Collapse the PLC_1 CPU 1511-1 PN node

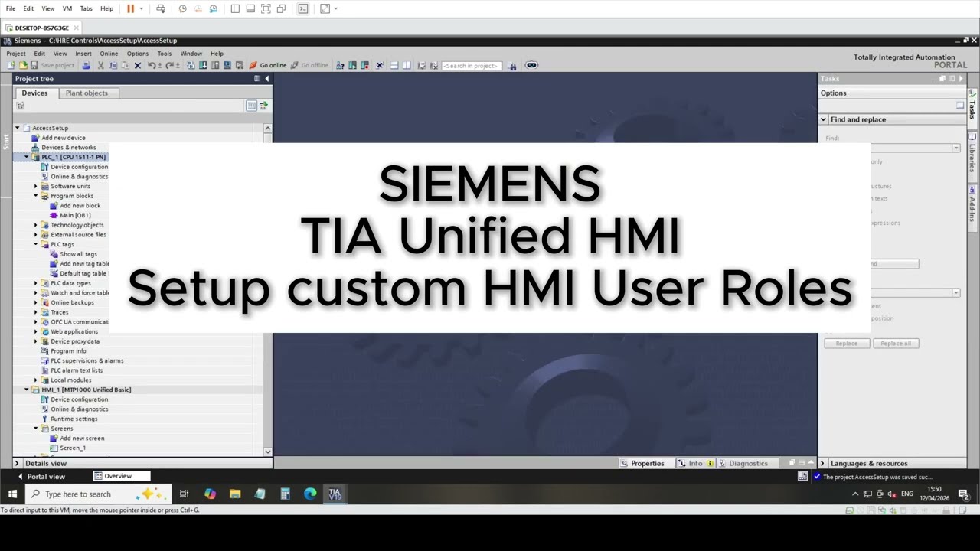(x=27, y=157)
